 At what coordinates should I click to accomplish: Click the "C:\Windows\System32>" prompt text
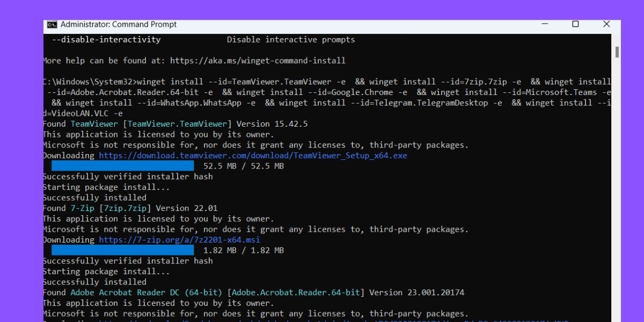tap(90, 82)
